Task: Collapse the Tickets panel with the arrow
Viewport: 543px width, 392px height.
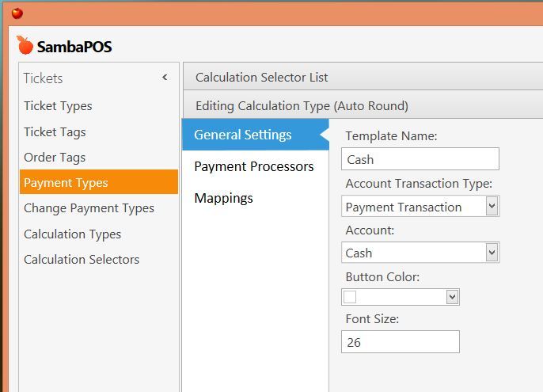Action: click(165, 78)
